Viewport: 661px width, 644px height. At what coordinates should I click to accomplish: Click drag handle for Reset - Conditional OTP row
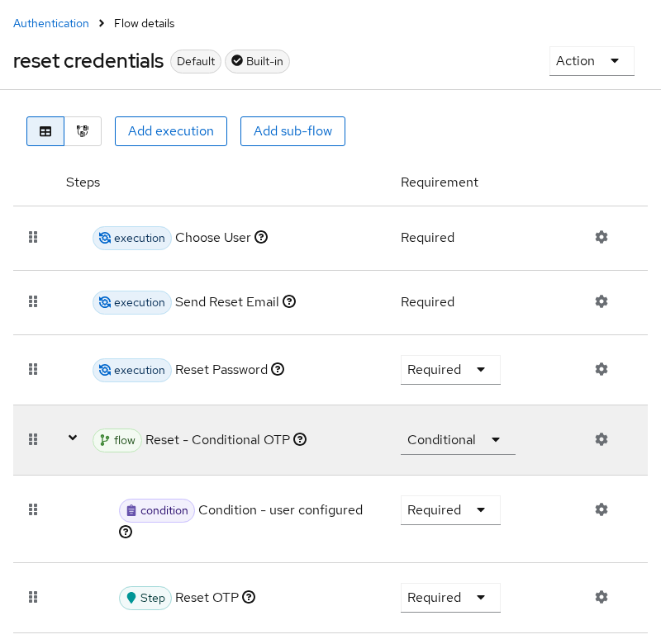pyautogui.click(x=33, y=439)
